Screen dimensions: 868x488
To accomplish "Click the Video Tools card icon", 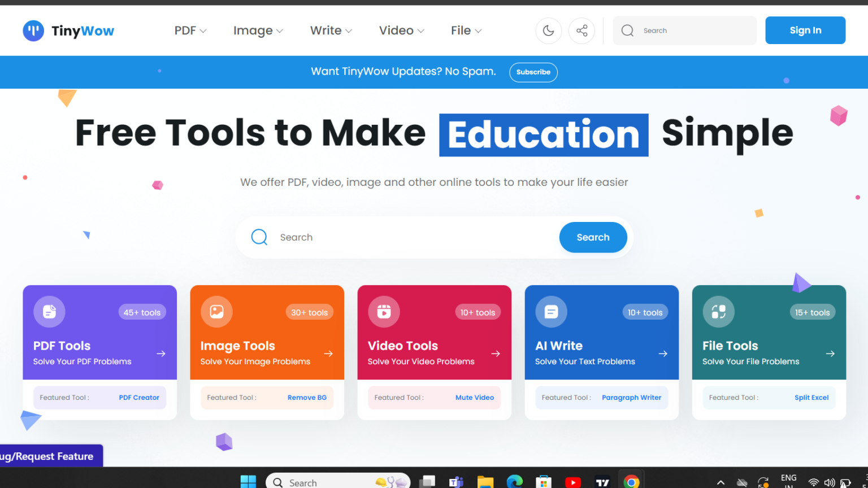I will point(384,312).
